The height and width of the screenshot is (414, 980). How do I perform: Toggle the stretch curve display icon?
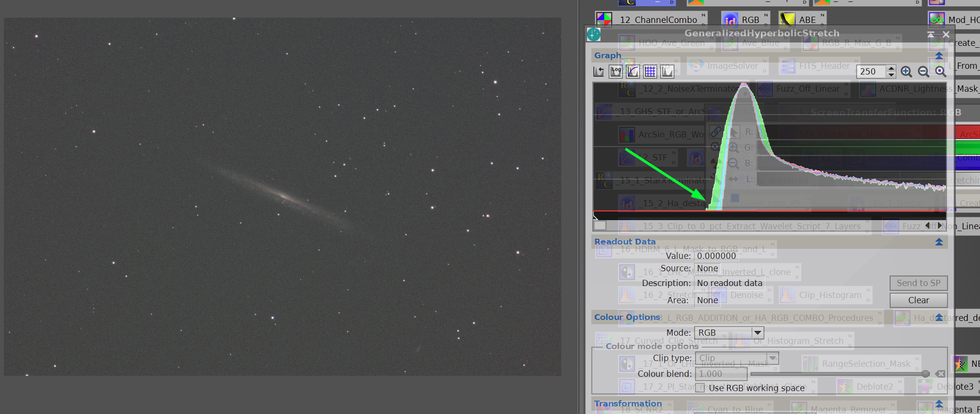point(633,72)
